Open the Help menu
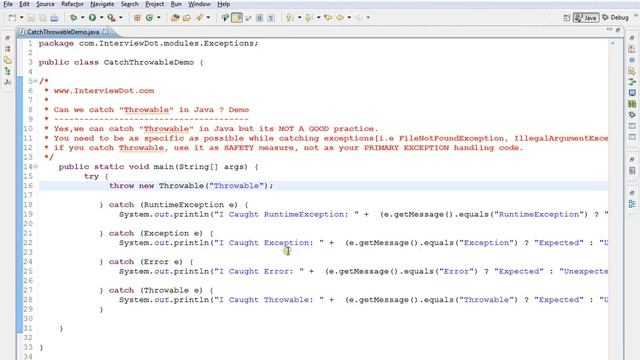This screenshot has height=360, width=640. pos(223,4)
